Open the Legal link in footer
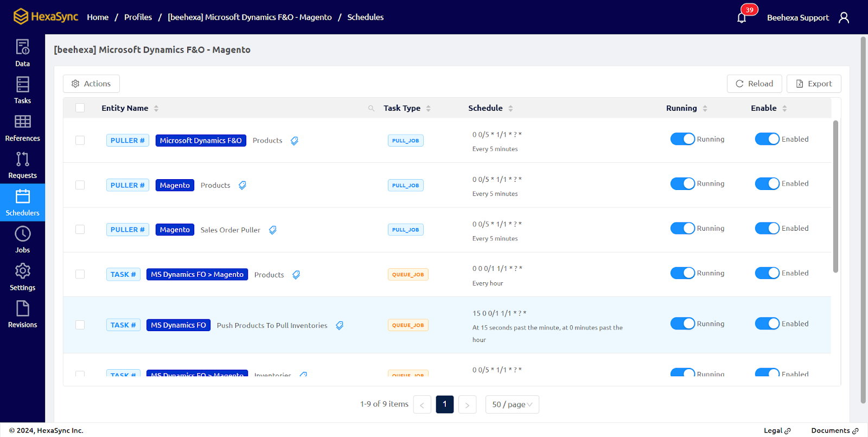 777,430
